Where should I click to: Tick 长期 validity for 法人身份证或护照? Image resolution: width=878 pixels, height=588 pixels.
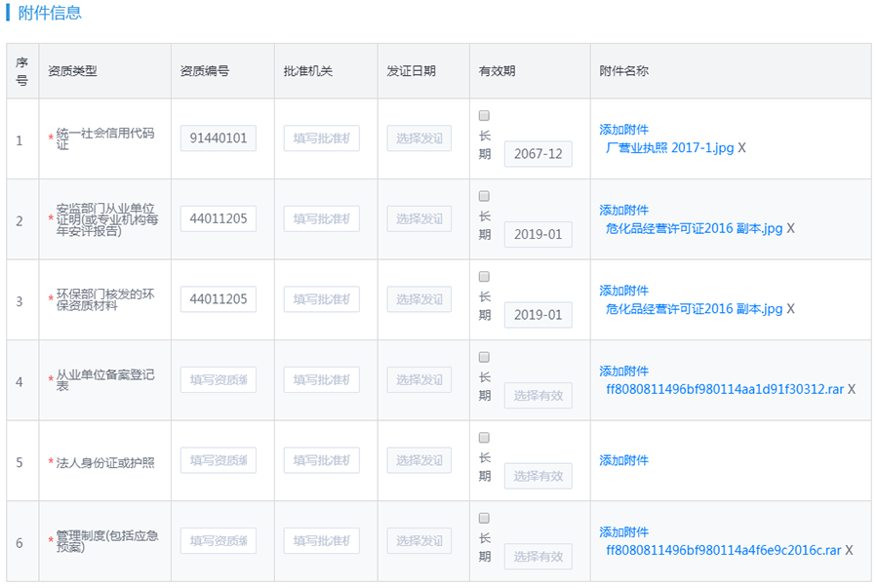click(x=484, y=438)
